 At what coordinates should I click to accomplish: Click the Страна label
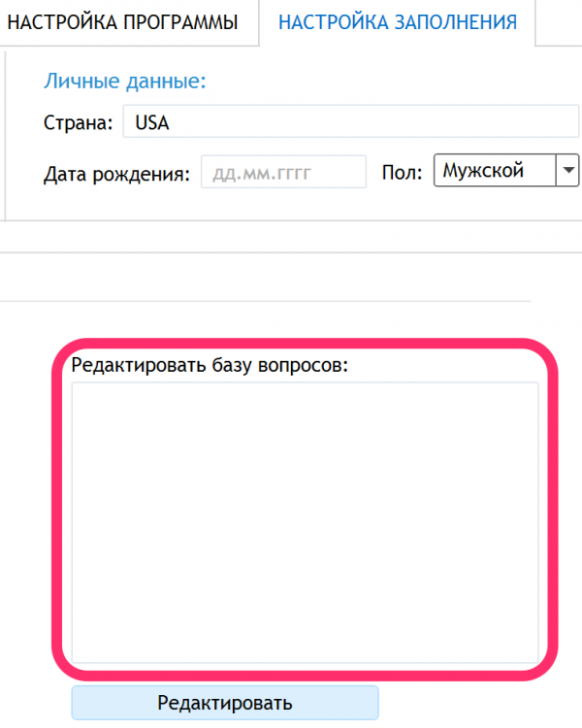[78, 122]
